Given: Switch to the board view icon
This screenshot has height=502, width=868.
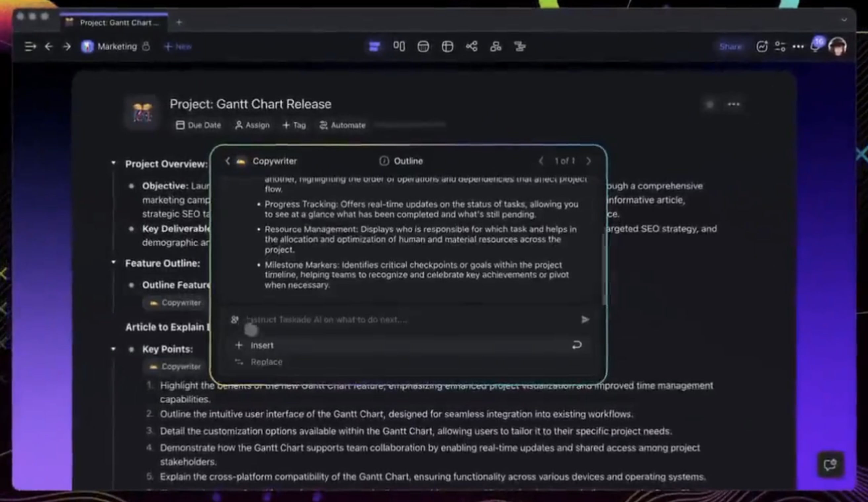Looking at the screenshot, I should 399,46.
